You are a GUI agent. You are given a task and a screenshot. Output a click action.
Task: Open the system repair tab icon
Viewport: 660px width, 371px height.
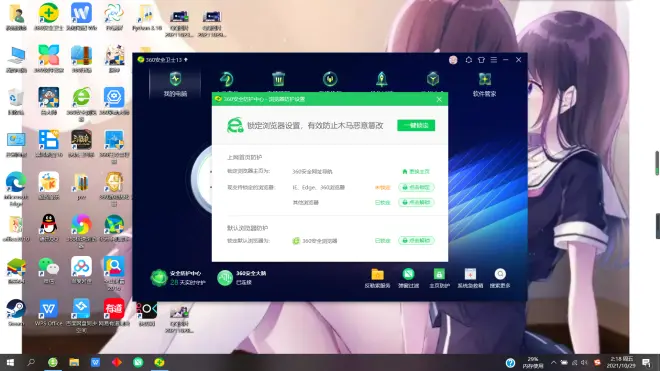[x=330, y=79]
